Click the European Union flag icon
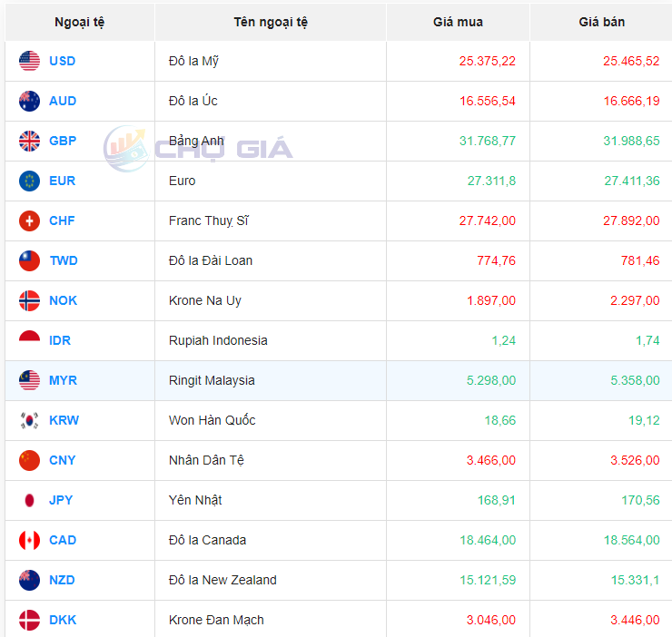The image size is (672, 637). 30,181
